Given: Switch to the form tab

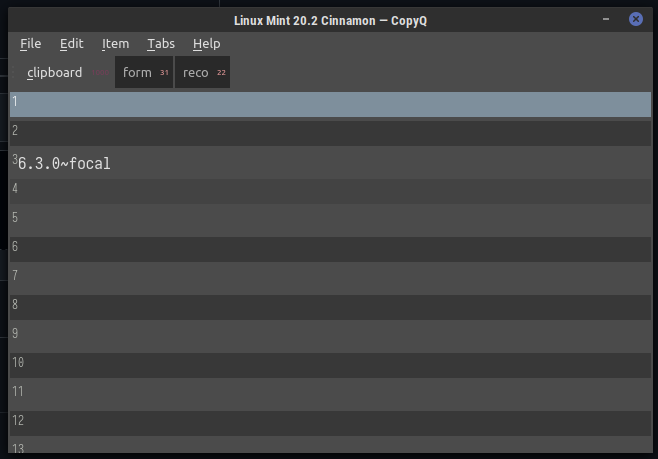Looking at the screenshot, I should tap(144, 72).
